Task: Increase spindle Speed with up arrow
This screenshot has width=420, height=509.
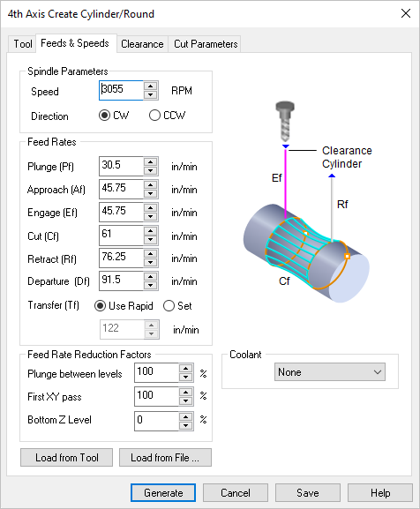Action: (150, 86)
